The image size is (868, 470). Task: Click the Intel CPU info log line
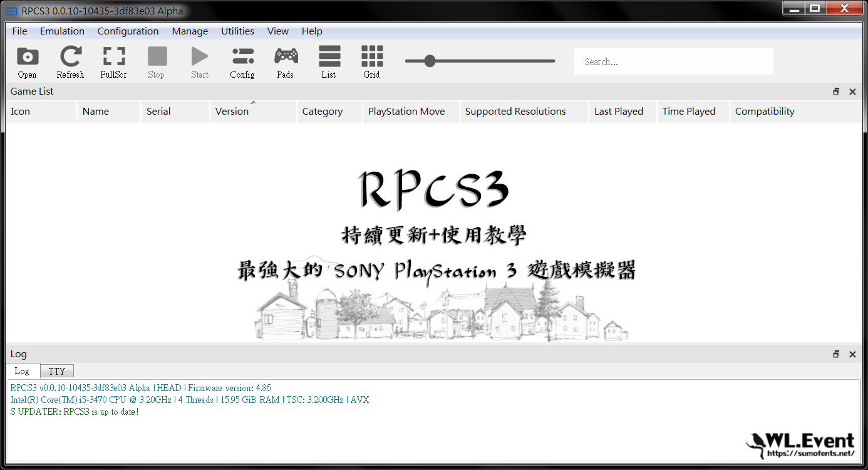tap(190, 400)
